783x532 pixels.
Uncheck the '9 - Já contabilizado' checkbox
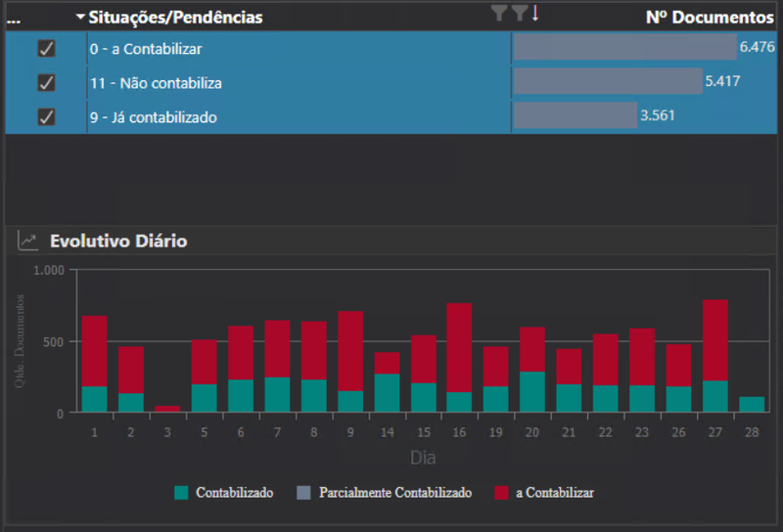pos(46,117)
